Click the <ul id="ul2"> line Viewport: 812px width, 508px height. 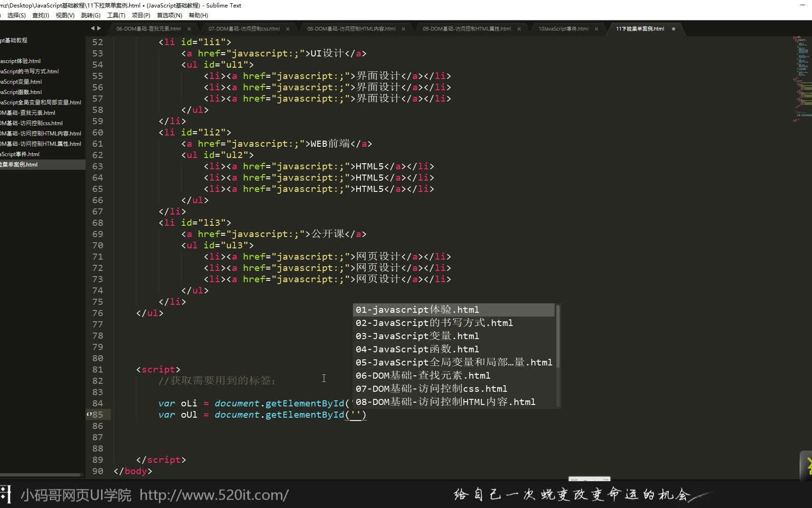(217, 155)
